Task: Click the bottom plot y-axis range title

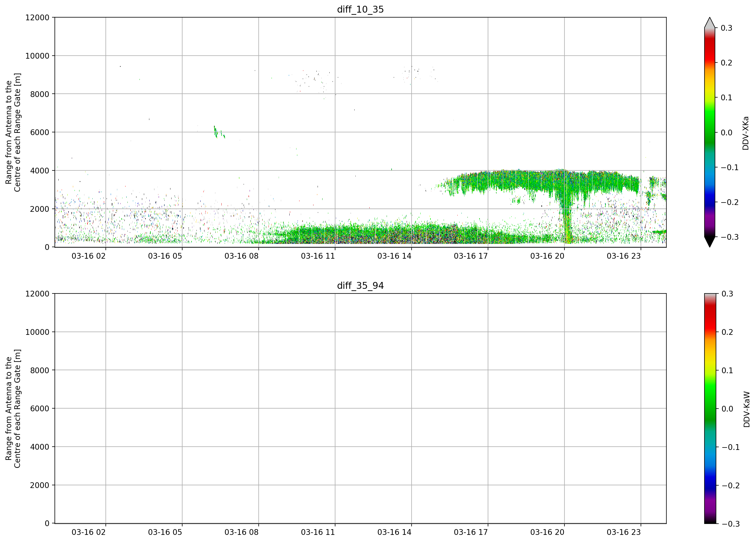Action: 13,409
